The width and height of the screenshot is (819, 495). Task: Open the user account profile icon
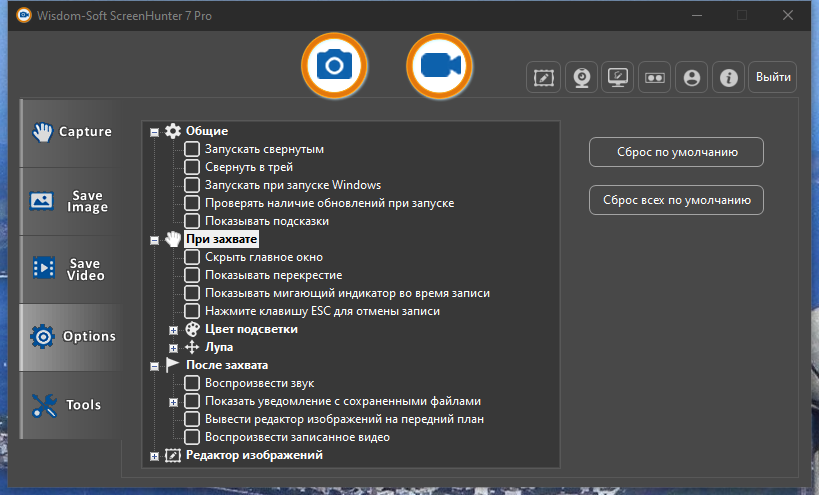click(691, 77)
